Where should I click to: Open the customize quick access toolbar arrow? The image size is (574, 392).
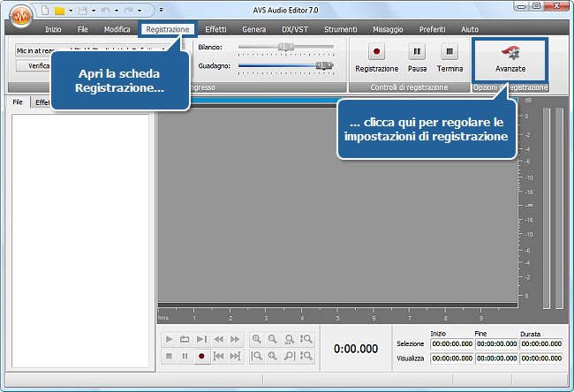point(161,11)
